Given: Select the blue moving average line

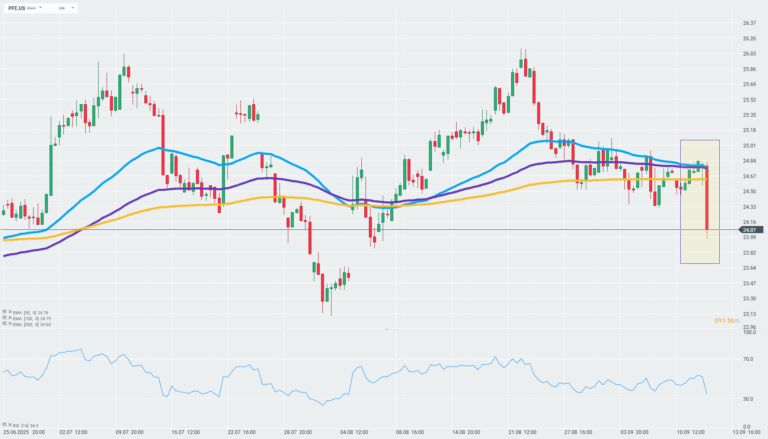Looking at the screenshot, I should pyautogui.click(x=150, y=149).
